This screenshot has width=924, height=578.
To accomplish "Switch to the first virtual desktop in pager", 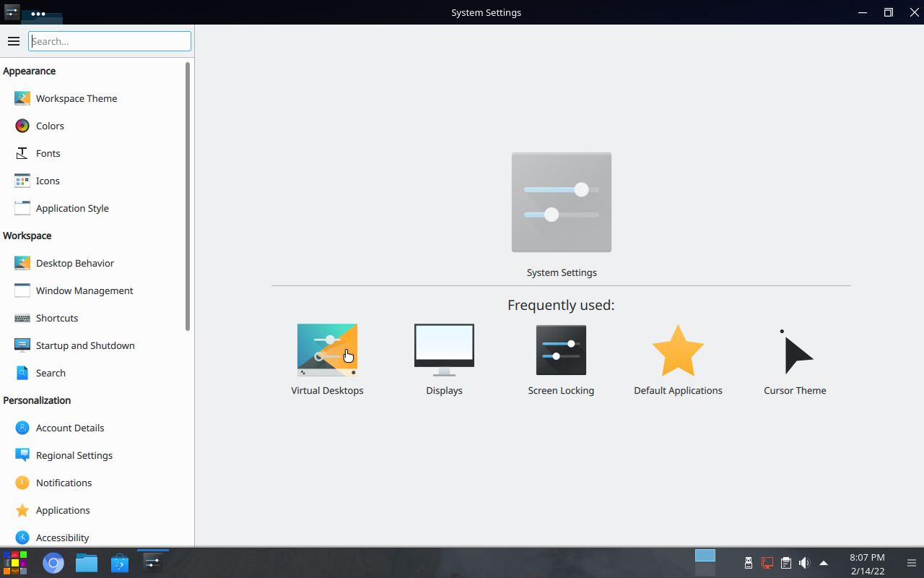I will click(x=705, y=556).
